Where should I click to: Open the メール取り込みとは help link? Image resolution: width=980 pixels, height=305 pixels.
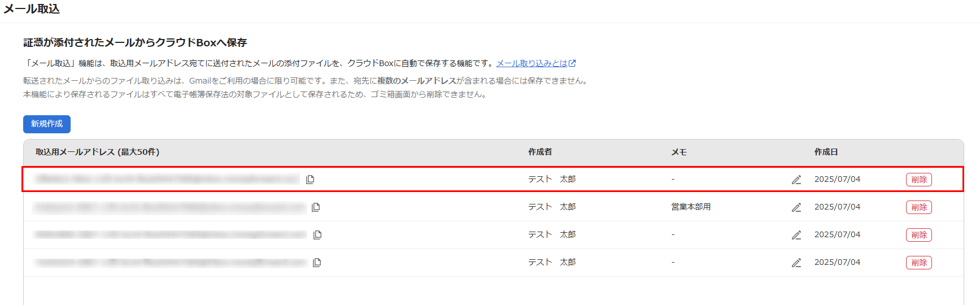point(536,63)
